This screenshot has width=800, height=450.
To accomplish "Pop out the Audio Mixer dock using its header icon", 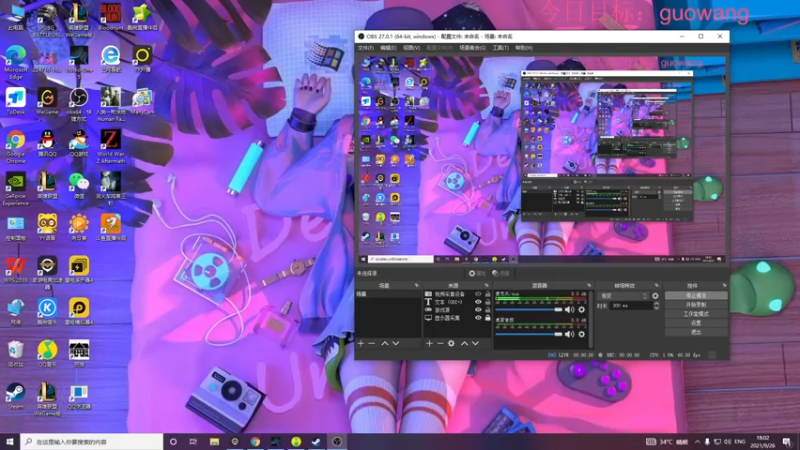I will point(589,285).
